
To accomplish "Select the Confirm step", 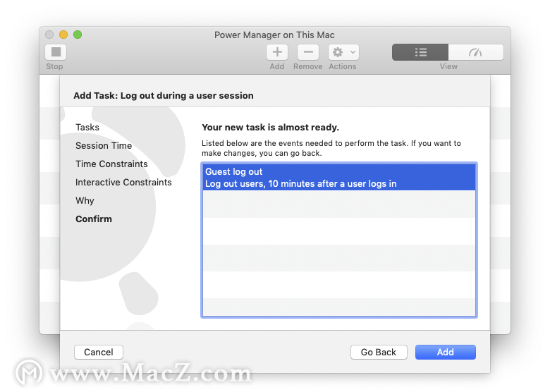I will tap(94, 219).
